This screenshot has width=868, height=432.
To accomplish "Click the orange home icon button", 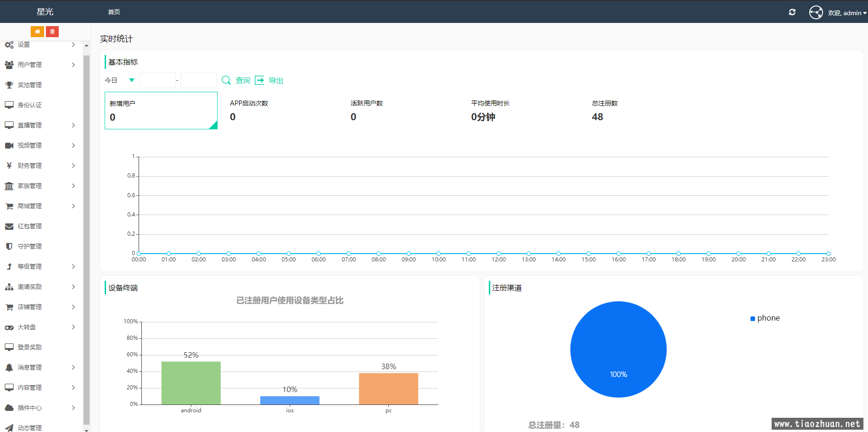I will click(x=37, y=32).
